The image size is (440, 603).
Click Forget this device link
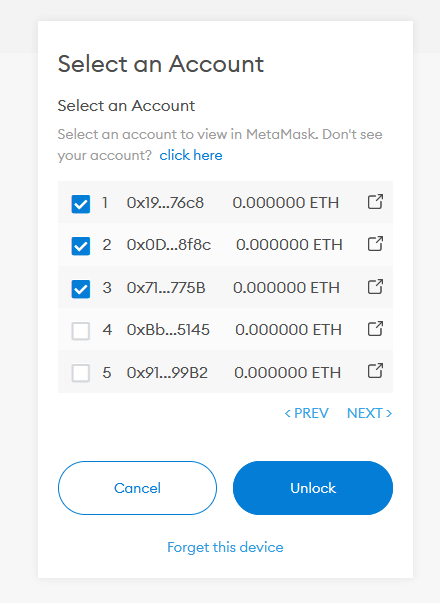point(225,547)
